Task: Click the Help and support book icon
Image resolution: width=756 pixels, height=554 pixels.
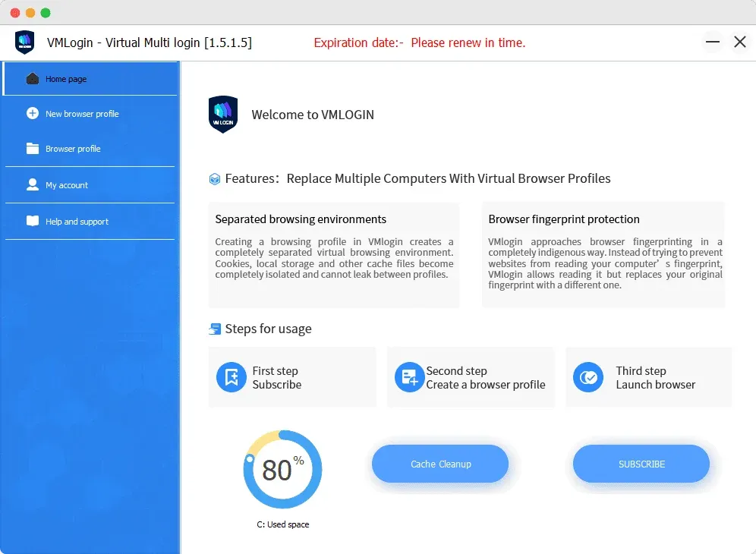Action: click(x=33, y=221)
